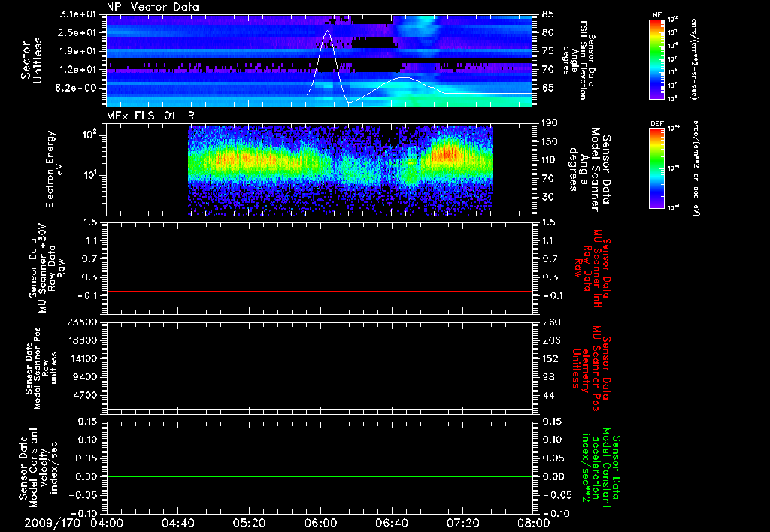Click the "04:00" time axis label
The width and height of the screenshot is (770, 532).
(107, 523)
